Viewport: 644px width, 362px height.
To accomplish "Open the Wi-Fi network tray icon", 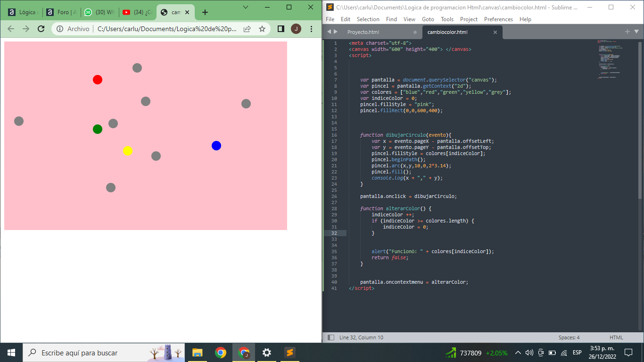I will click(x=564, y=353).
